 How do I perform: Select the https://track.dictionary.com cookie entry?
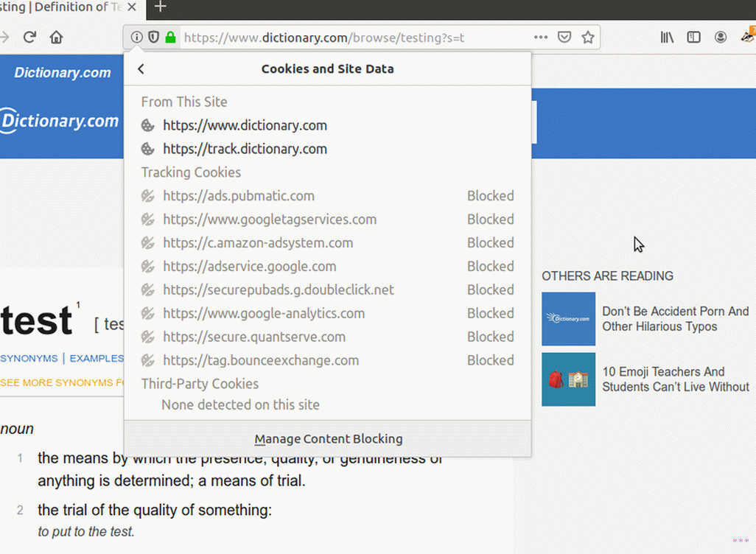(x=245, y=149)
